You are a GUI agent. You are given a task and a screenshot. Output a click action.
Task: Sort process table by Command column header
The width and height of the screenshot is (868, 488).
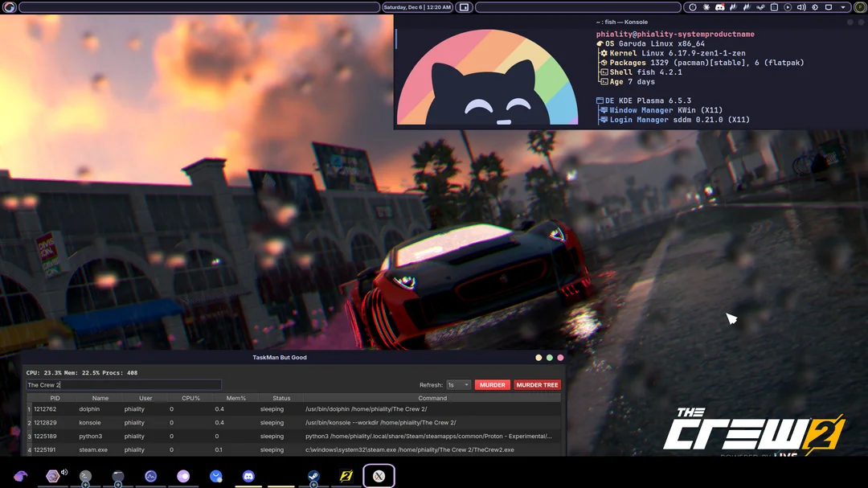(x=432, y=398)
